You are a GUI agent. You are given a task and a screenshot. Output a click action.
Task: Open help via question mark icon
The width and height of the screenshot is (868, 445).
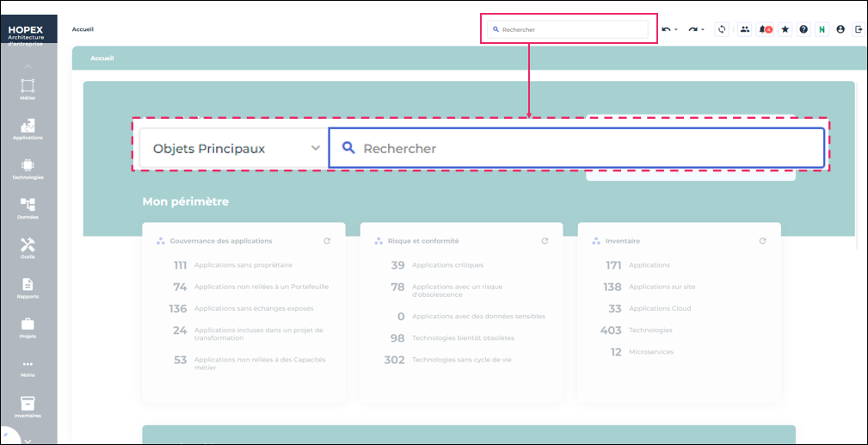point(803,29)
